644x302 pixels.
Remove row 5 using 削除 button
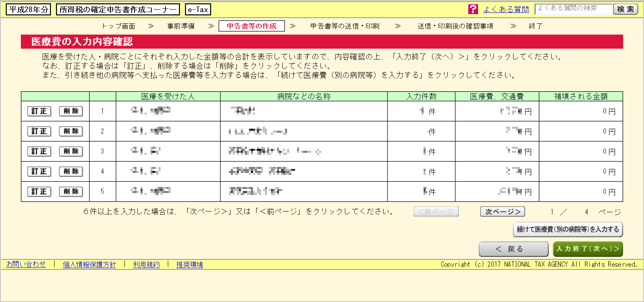point(71,192)
